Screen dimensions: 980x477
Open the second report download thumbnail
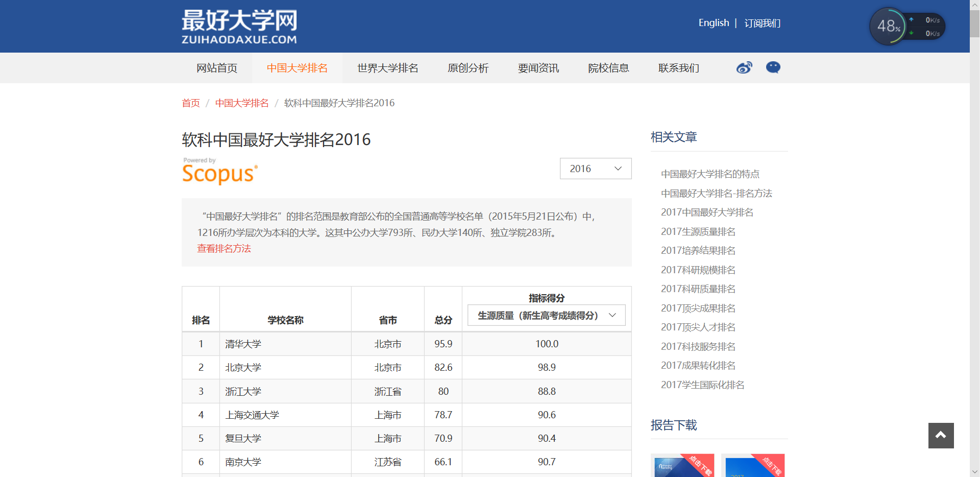coord(752,465)
